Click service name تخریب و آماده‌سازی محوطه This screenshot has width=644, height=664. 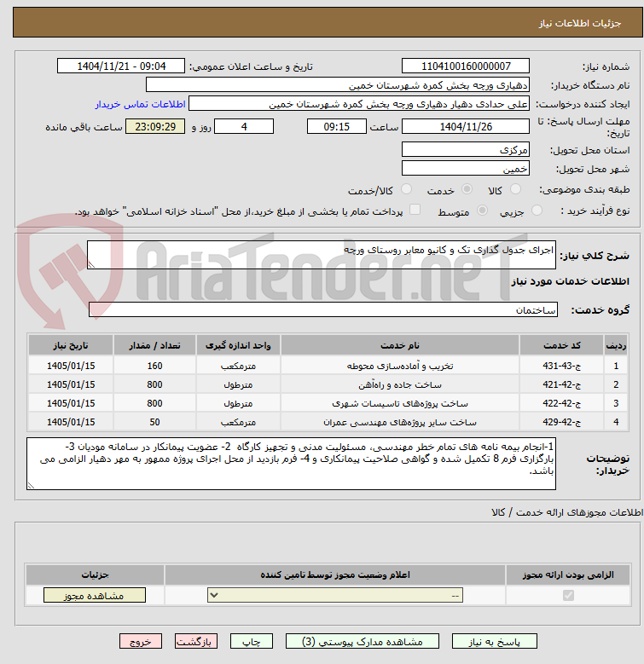(x=400, y=366)
